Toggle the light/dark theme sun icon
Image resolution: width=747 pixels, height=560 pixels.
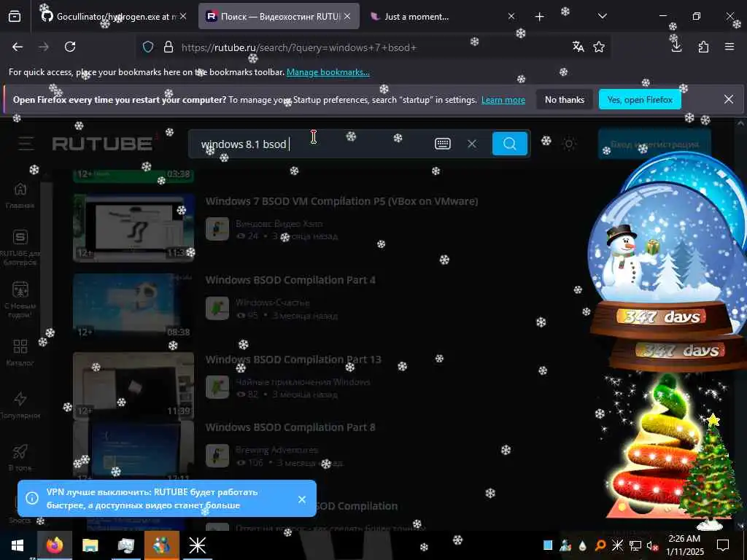(x=569, y=144)
